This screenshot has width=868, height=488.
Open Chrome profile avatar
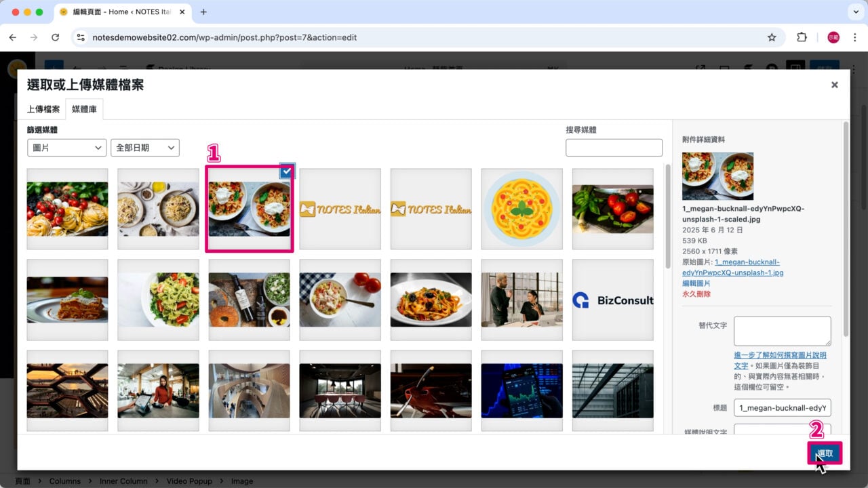[833, 37]
